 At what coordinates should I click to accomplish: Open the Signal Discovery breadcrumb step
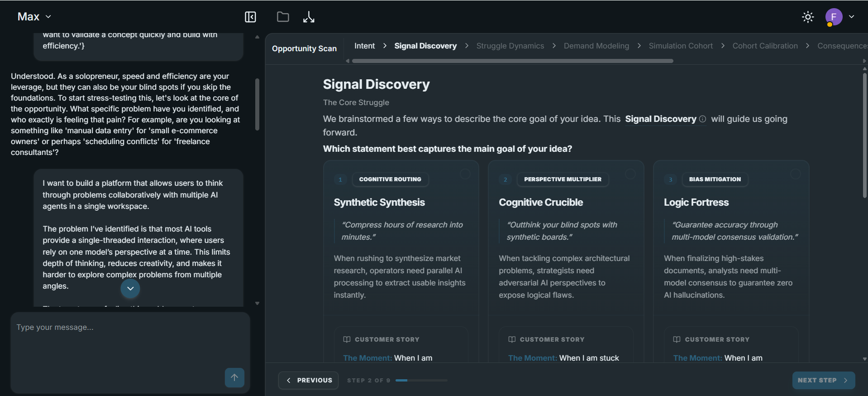[x=425, y=46]
